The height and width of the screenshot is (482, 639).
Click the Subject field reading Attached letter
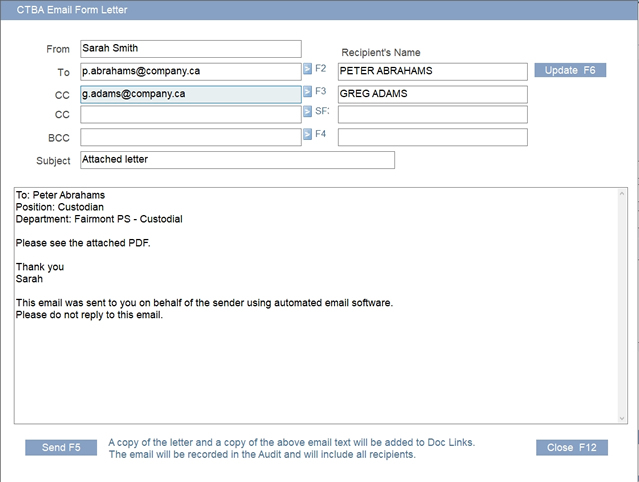point(237,160)
